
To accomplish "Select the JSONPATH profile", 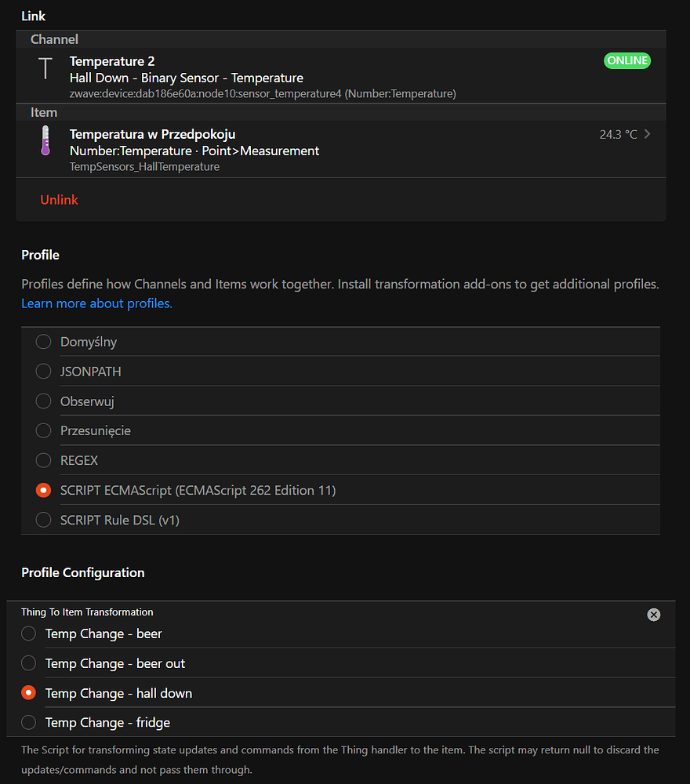I will click(43, 371).
